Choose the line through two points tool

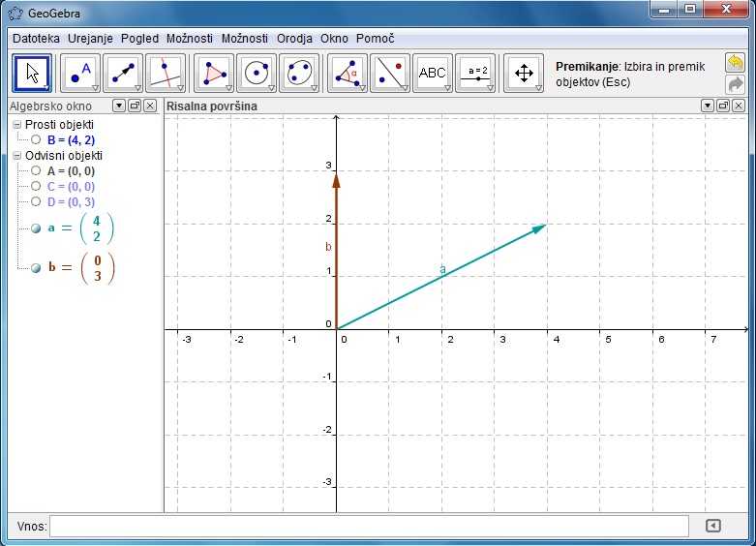pyautogui.click(x=123, y=73)
